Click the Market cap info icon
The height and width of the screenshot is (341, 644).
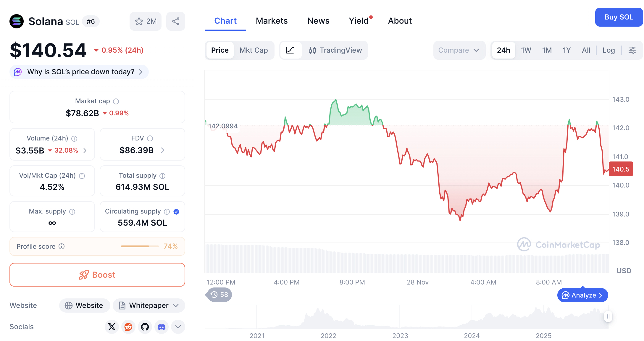(x=116, y=101)
